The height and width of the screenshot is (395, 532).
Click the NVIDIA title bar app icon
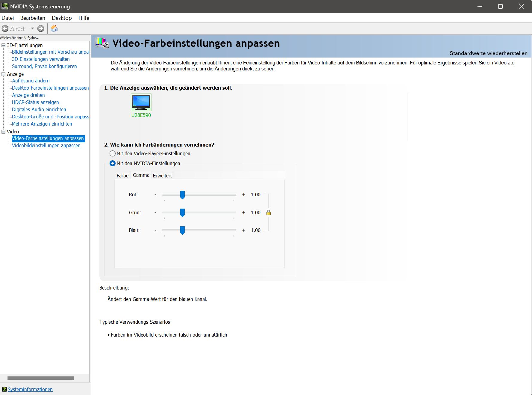(x=5, y=6)
